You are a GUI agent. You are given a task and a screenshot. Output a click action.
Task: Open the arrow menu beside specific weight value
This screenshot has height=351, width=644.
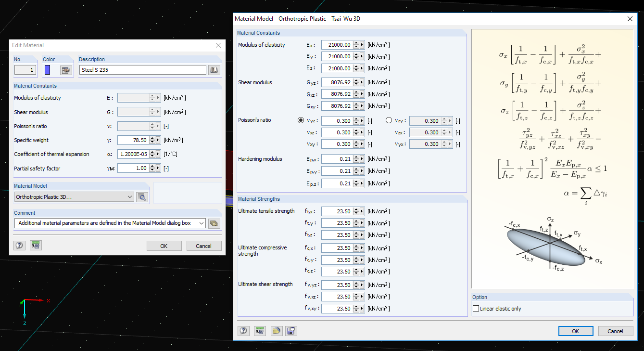158,140
